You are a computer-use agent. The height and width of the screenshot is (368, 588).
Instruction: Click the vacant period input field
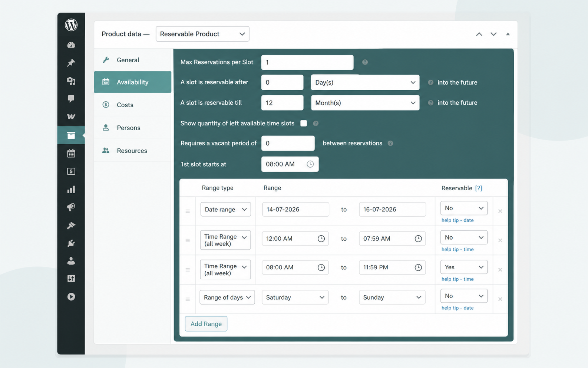288,143
